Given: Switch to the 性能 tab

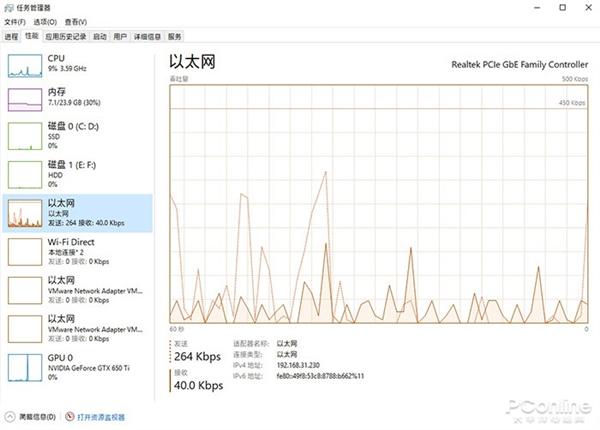Looking at the screenshot, I should (x=32, y=36).
